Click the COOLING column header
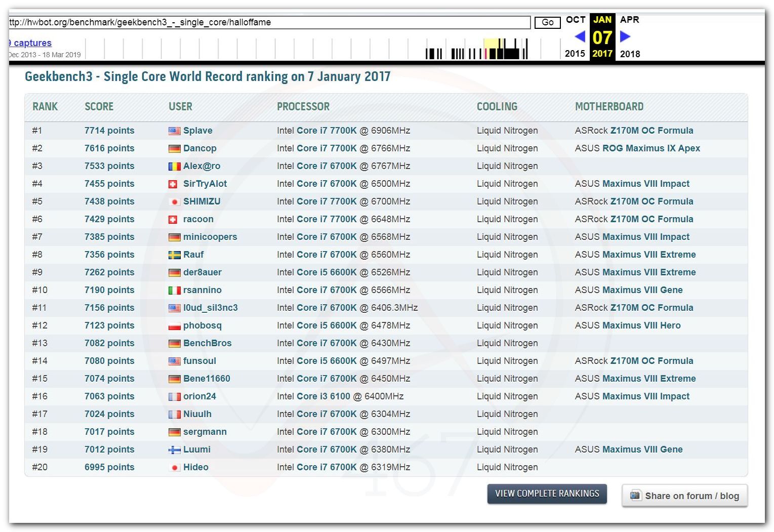Screen dimensions: 774x532 click(x=497, y=106)
